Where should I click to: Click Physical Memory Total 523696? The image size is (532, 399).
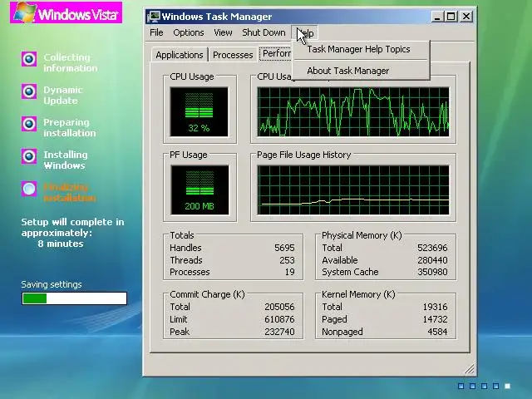432,248
